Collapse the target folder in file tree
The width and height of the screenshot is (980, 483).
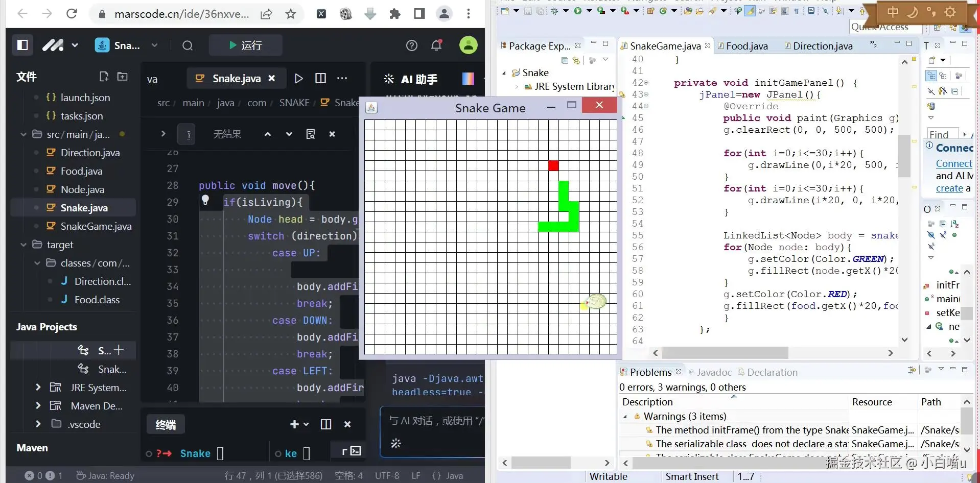[x=24, y=245]
